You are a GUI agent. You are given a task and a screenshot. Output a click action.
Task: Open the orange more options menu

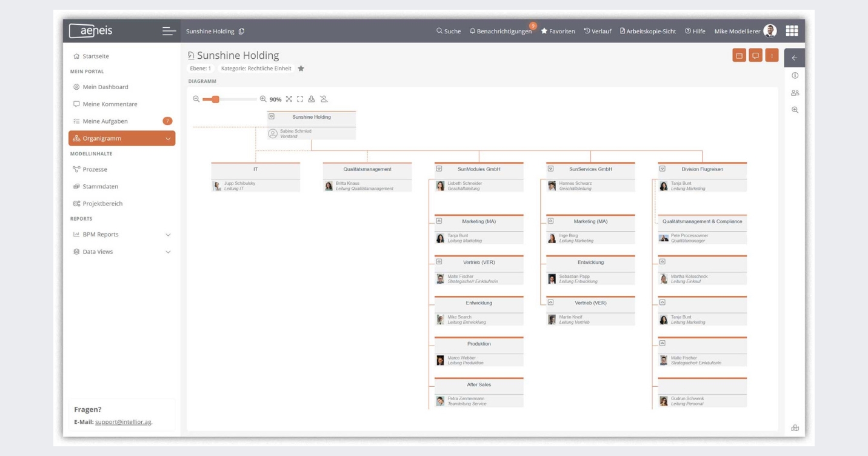pyautogui.click(x=772, y=56)
